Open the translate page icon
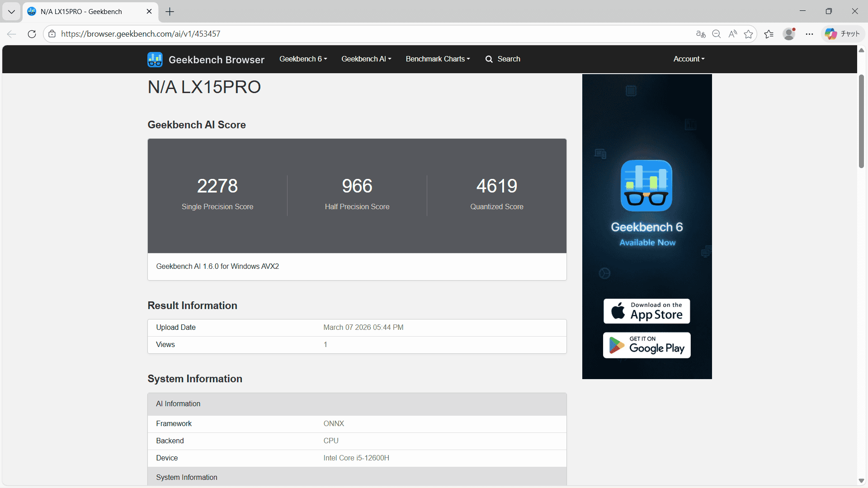The width and height of the screenshot is (868, 488). point(701,33)
